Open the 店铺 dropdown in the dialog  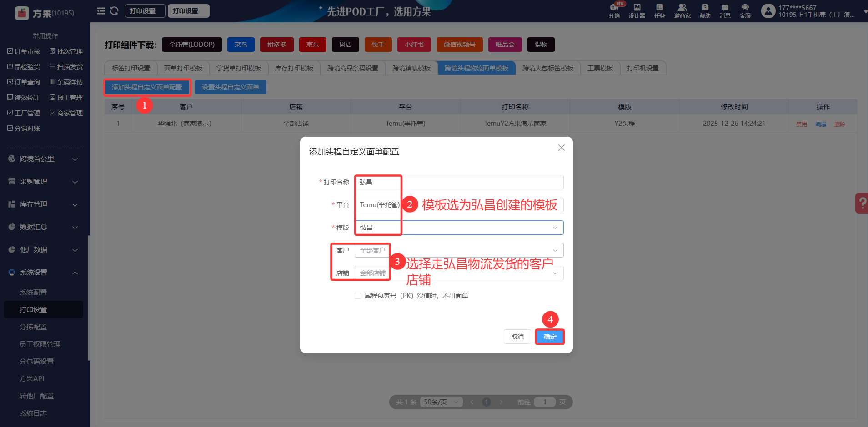click(459, 273)
